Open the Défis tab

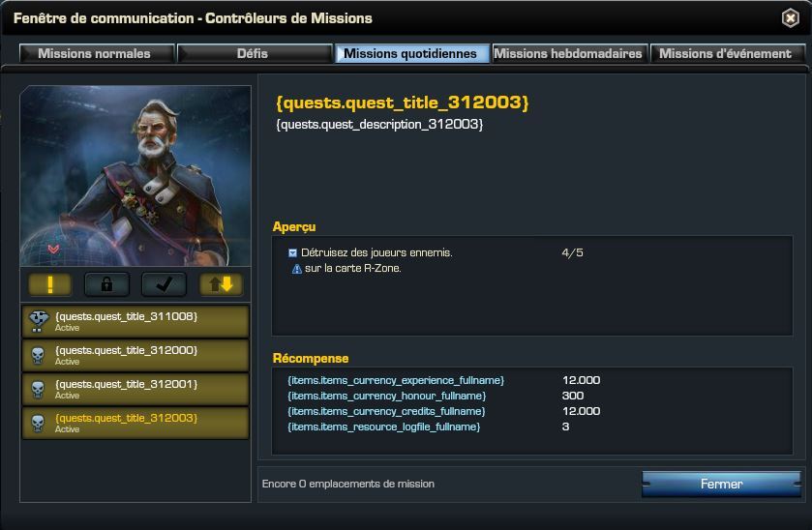(255, 53)
